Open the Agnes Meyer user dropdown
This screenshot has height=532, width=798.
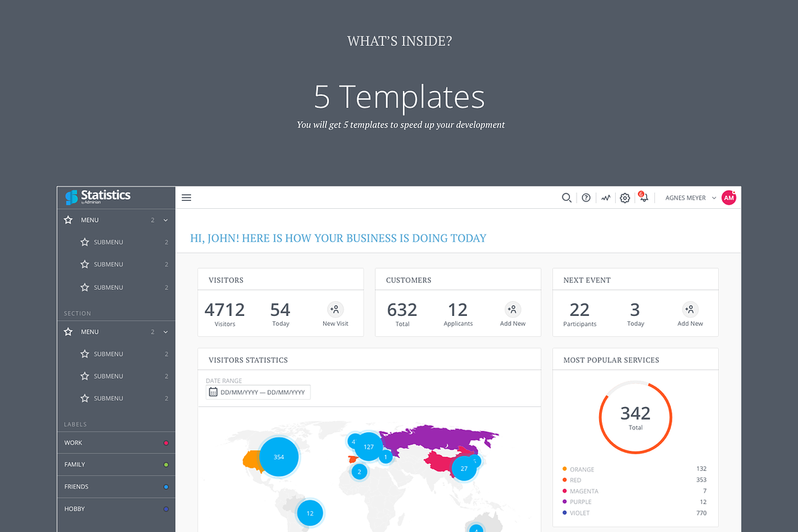pos(691,198)
